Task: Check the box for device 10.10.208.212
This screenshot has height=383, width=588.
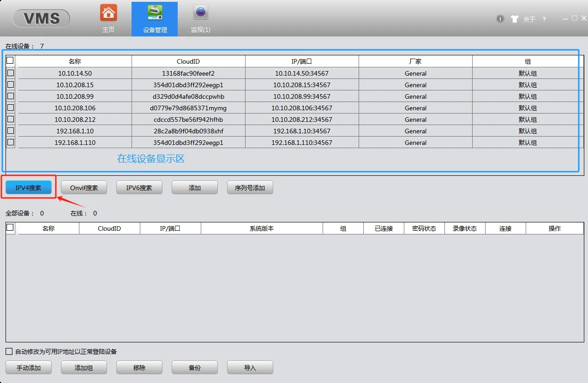Action: 11,119
